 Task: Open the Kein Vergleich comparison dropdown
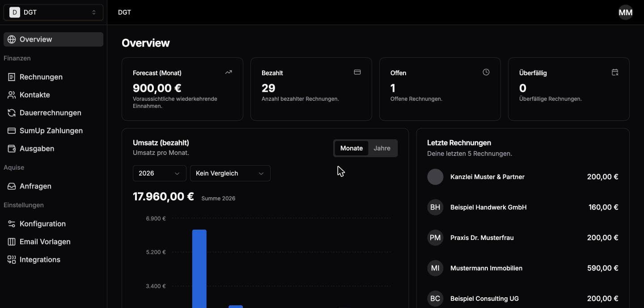click(x=230, y=173)
